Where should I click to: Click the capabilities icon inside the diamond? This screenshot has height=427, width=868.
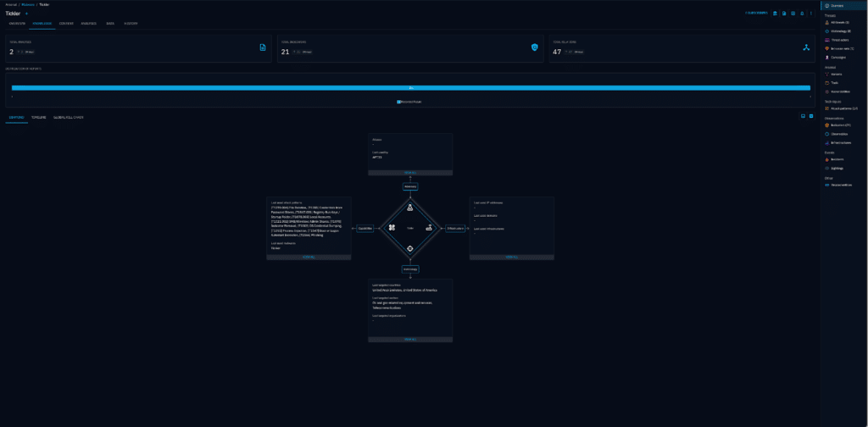coord(392,227)
